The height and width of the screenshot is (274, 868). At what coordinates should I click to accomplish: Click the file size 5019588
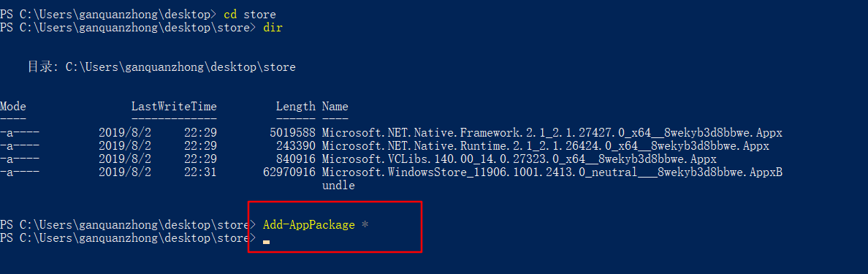(x=292, y=133)
